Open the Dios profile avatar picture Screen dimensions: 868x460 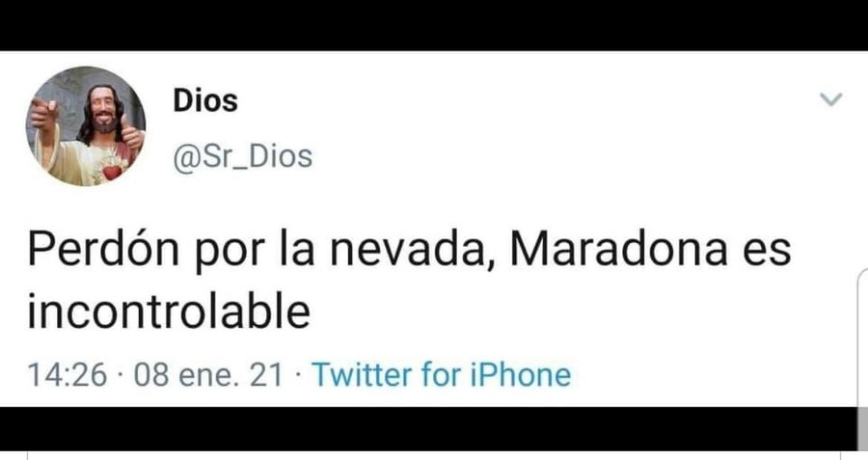pyautogui.click(x=86, y=126)
